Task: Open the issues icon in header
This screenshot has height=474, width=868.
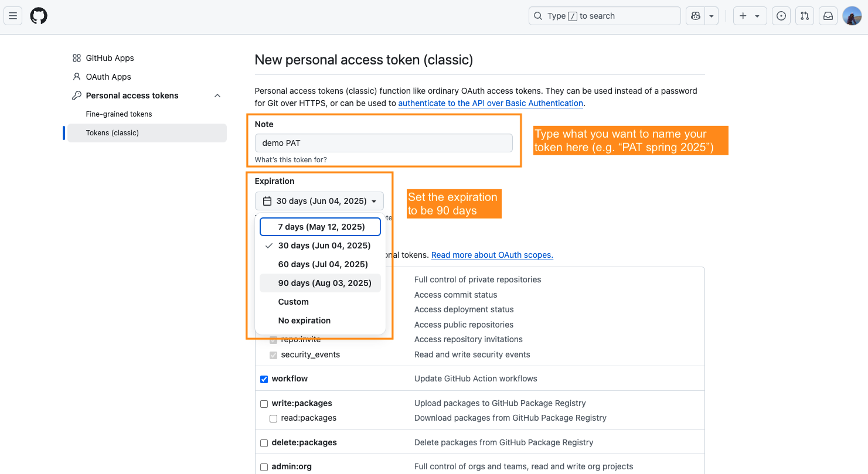Action: click(781, 16)
